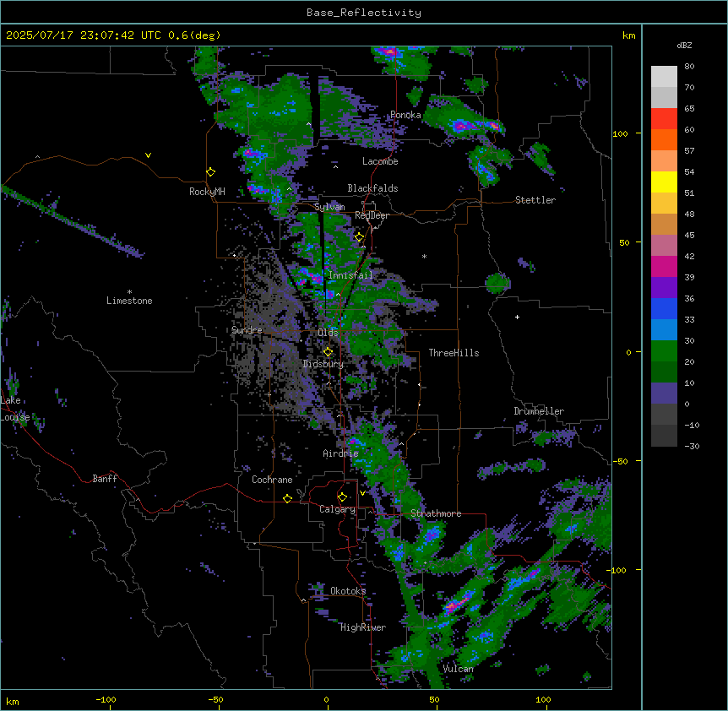Click the Didsbury label
Image resolution: width=728 pixels, height=711 pixels.
coord(323,364)
